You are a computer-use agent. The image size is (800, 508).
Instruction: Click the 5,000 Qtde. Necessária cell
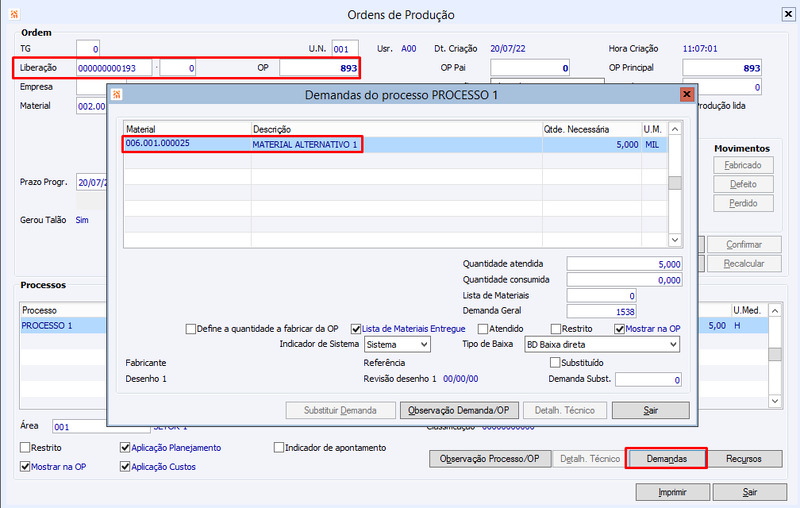(x=592, y=144)
